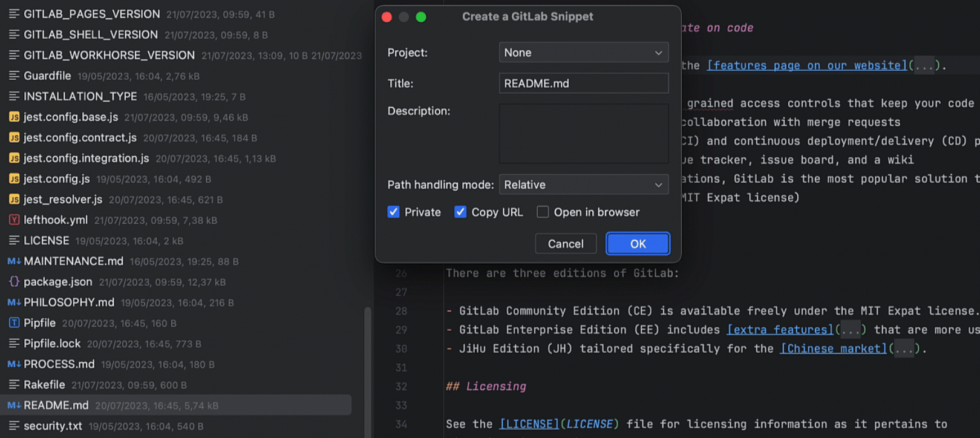Disable the Copy URL checkbox
Viewport: 980px width, 438px height.
coord(460,212)
